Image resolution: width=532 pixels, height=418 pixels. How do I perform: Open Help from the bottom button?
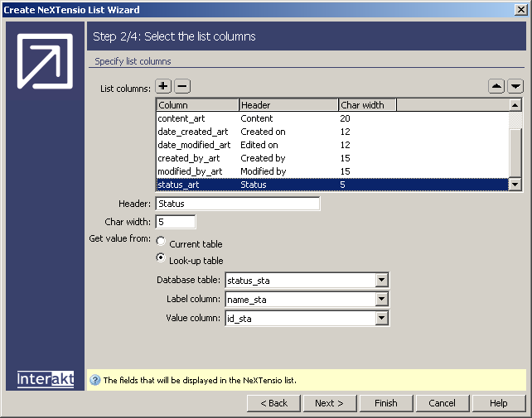[499, 403]
